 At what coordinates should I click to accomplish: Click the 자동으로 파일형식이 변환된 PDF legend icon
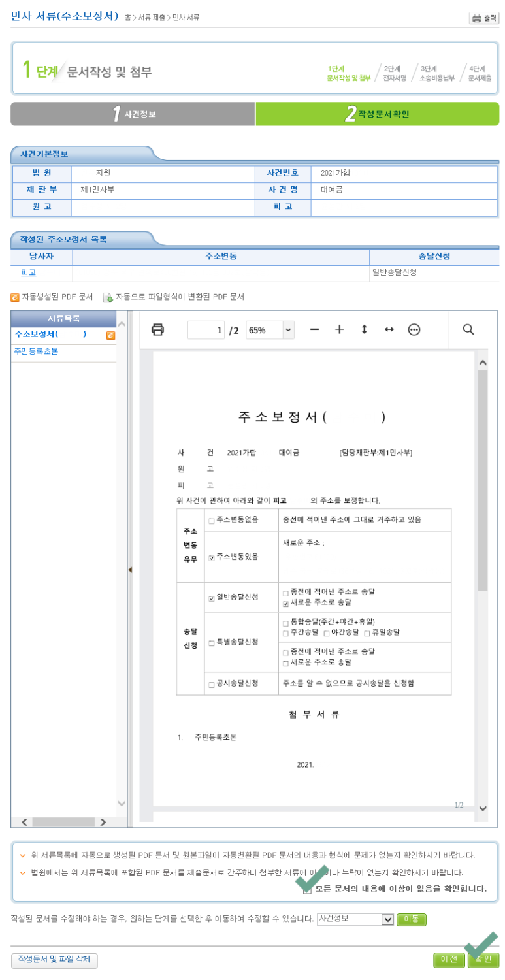point(108,297)
